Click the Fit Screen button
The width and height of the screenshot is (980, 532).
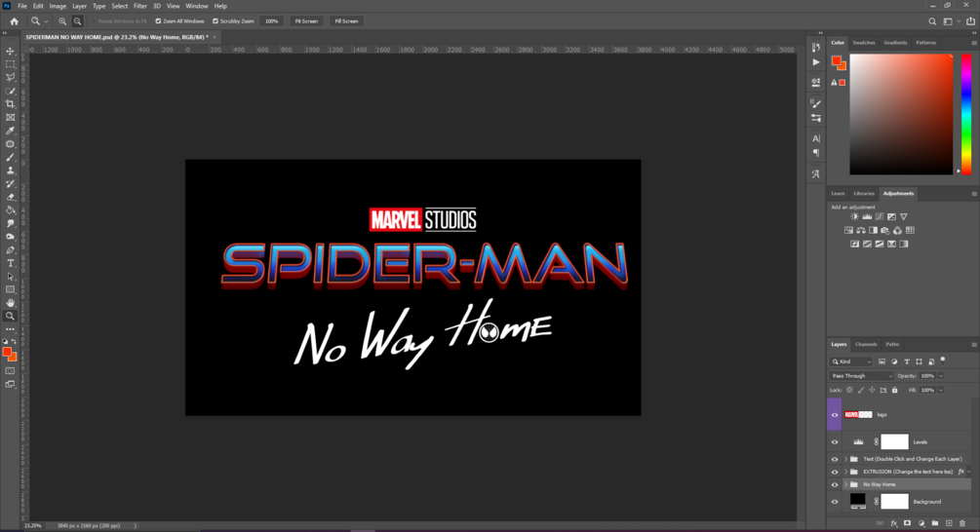(306, 21)
